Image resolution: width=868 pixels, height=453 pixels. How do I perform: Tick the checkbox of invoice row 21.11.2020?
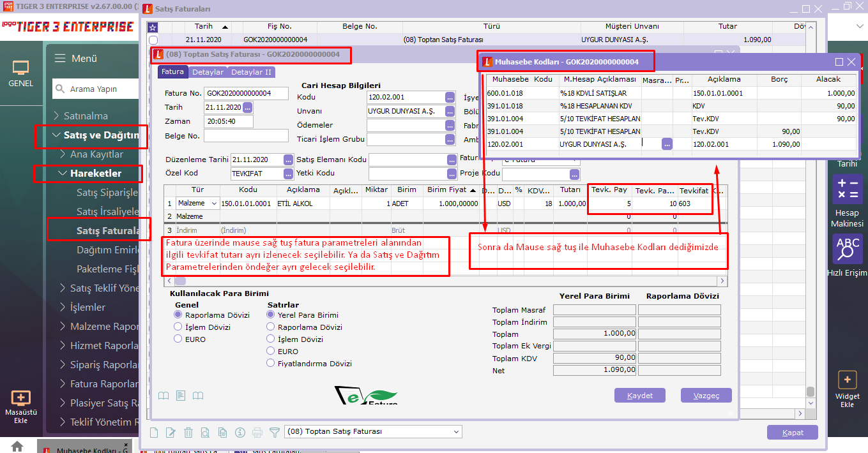[x=153, y=40]
